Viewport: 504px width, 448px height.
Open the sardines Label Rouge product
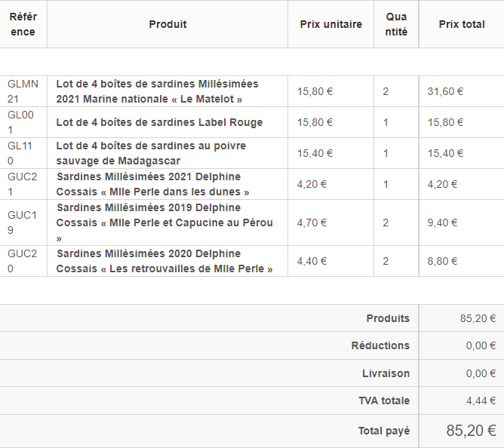159,122
